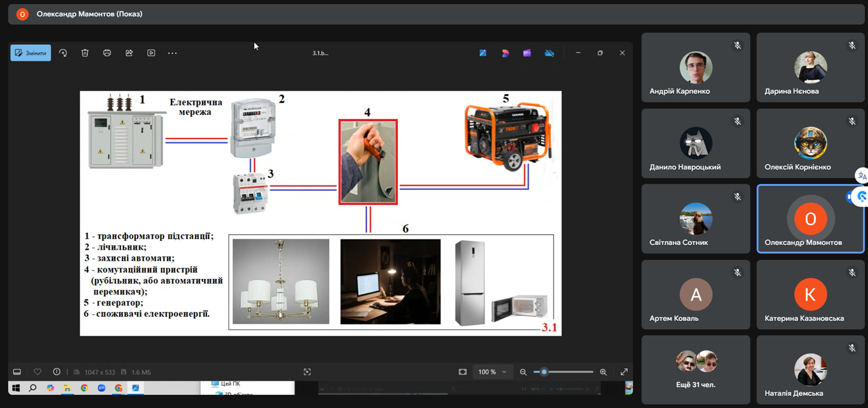This screenshot has height=408, width=868.
Task: Click the scan text center icon
Action: [307, 372]
